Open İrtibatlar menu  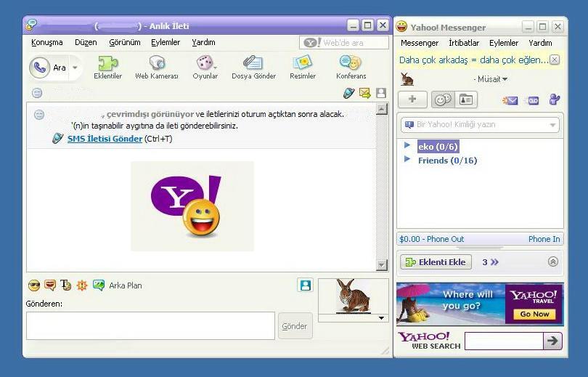pos(464,43)
